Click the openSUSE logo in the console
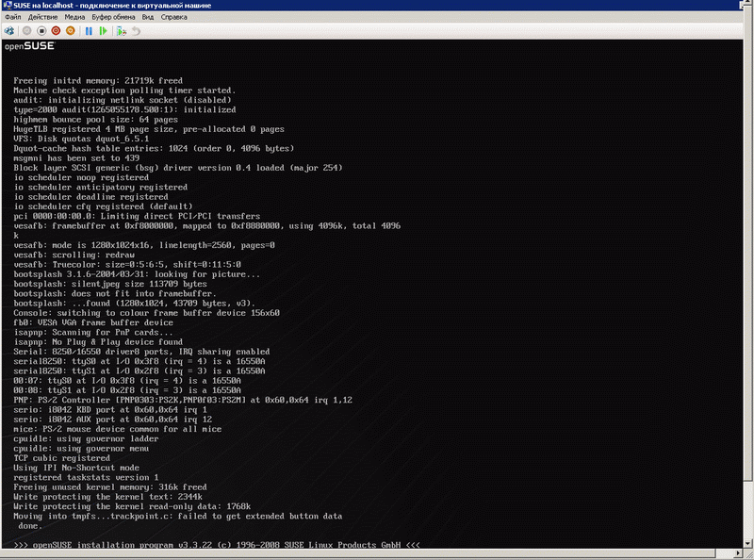Viewport: 754px width, 560px height. coord(30,46)
